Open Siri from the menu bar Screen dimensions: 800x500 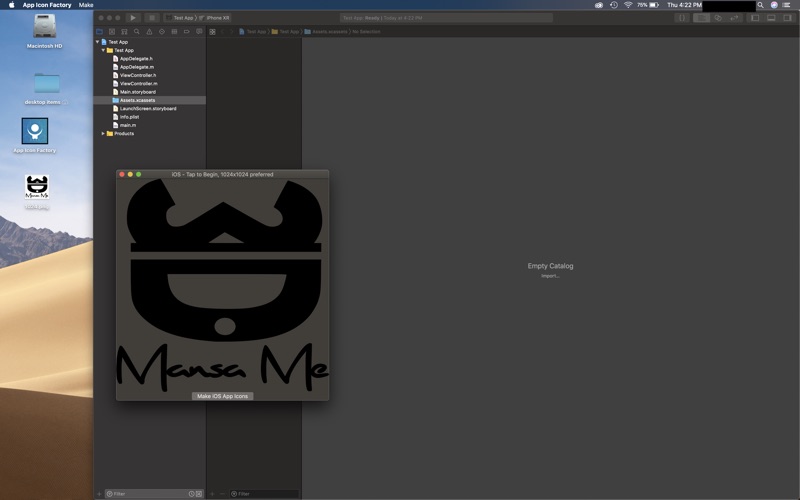tap(774, 5)
